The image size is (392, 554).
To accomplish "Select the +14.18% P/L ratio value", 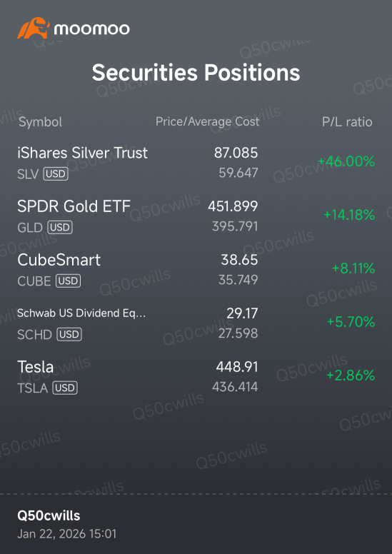I will tap(349, 215).
